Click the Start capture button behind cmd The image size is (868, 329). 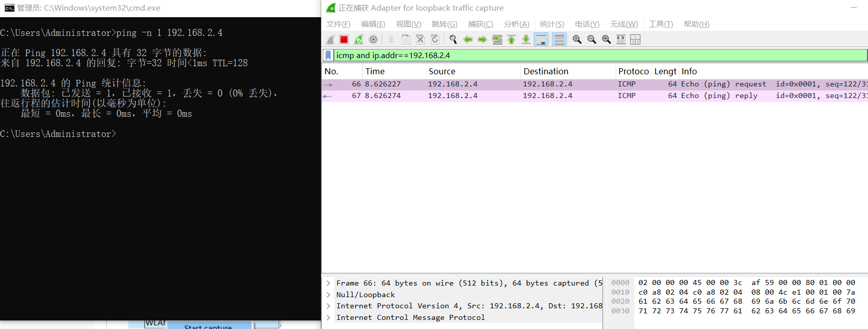pos(208,326)
